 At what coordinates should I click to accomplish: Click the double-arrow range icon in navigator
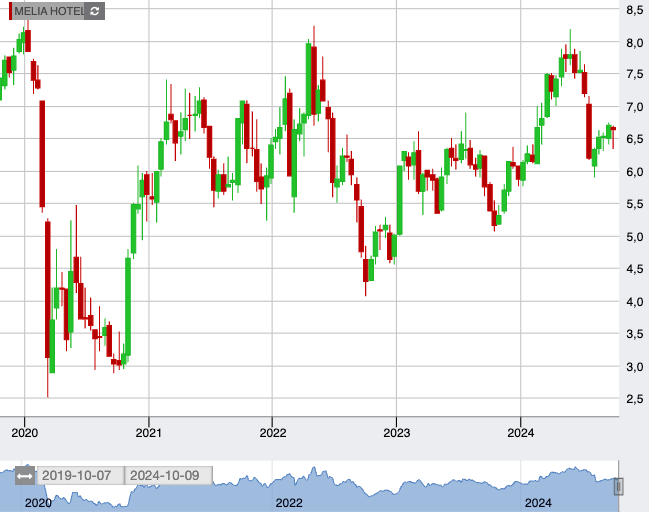tap(24, 476)
